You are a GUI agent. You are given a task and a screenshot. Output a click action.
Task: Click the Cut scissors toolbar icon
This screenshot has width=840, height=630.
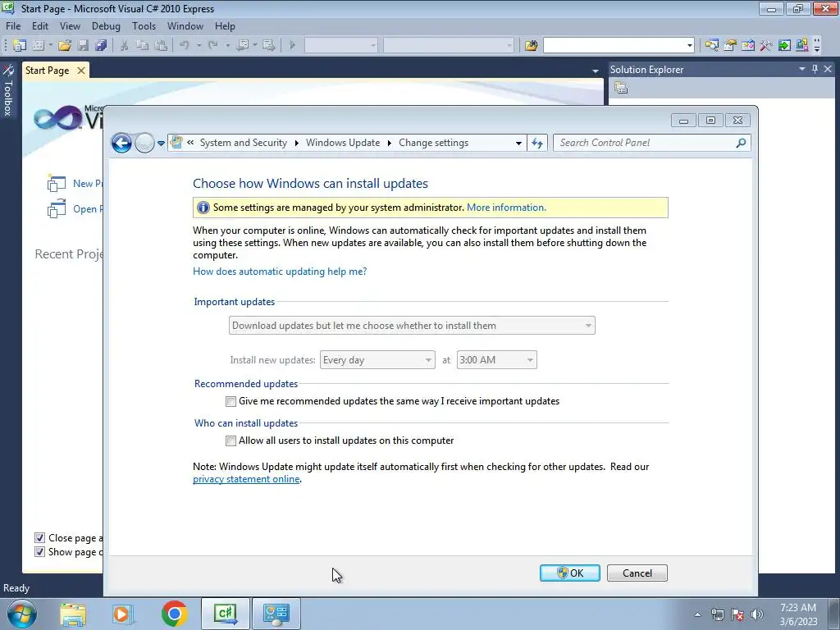pyautogui.click(x=124, y=46)
